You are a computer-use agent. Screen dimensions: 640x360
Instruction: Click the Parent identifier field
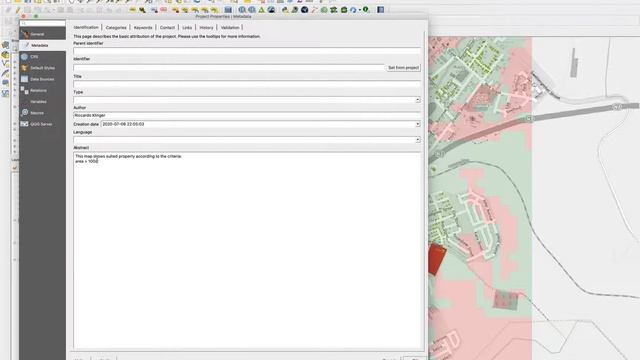247,51
